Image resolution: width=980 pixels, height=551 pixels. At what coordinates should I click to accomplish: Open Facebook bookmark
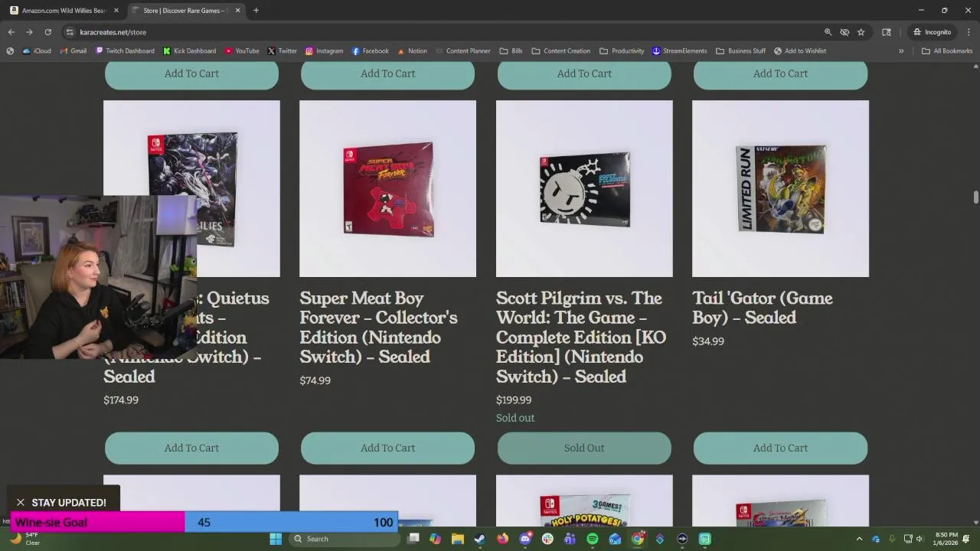(x=371, y=51)
